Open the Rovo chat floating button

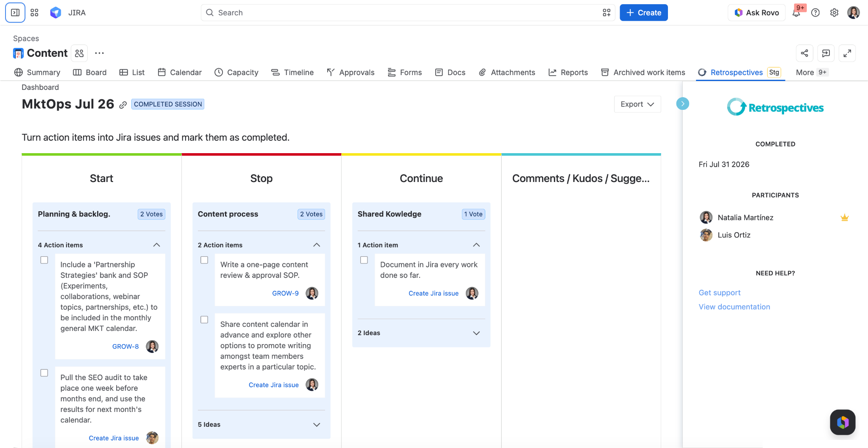843,422
